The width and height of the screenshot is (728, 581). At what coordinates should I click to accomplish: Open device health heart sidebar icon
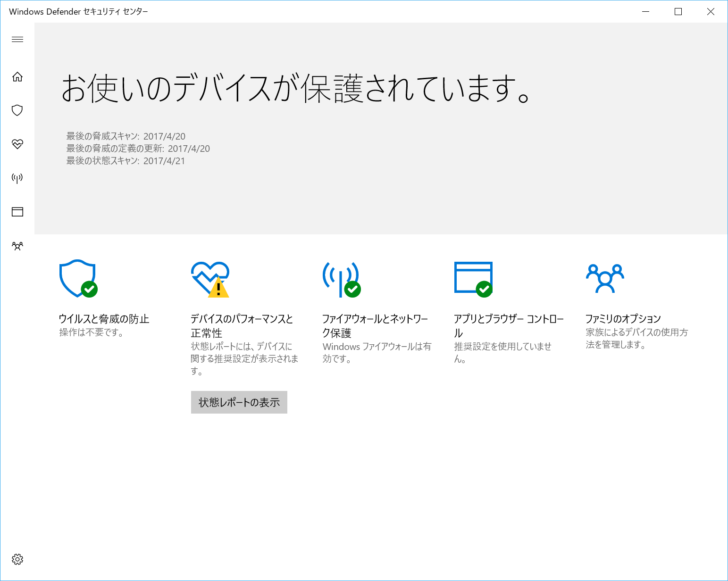[17, 144]
